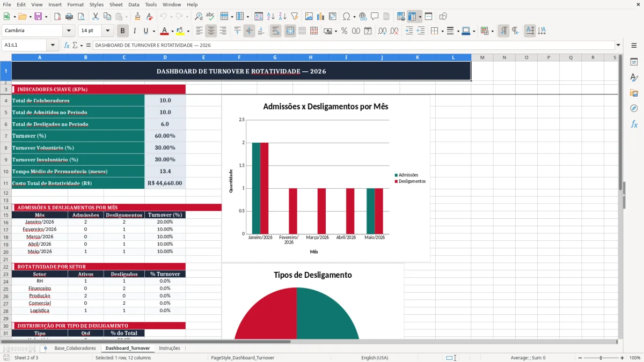644x362 pixels.
Task: Open the Export as PDF tool
Action: pos(56,17)
